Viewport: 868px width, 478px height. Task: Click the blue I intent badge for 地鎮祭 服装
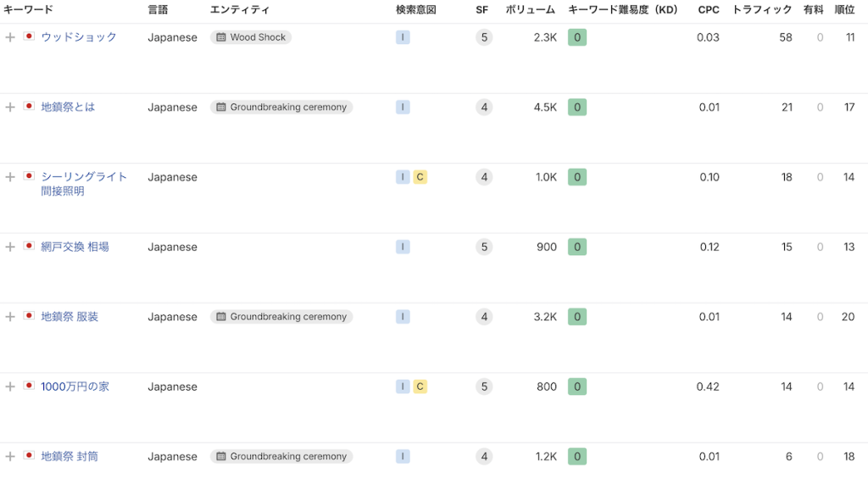click(403, 317)
